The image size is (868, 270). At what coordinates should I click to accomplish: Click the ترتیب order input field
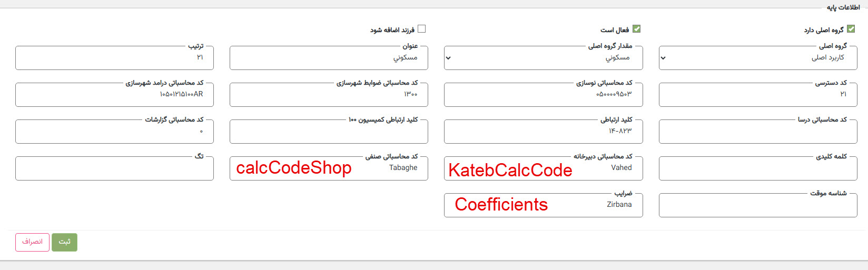coord(114,58)
